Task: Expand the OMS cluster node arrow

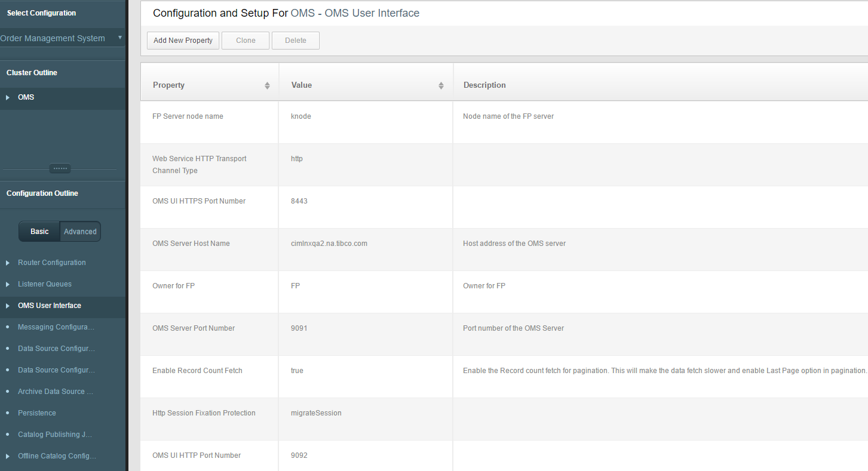Action: click(x=8, y=97)
